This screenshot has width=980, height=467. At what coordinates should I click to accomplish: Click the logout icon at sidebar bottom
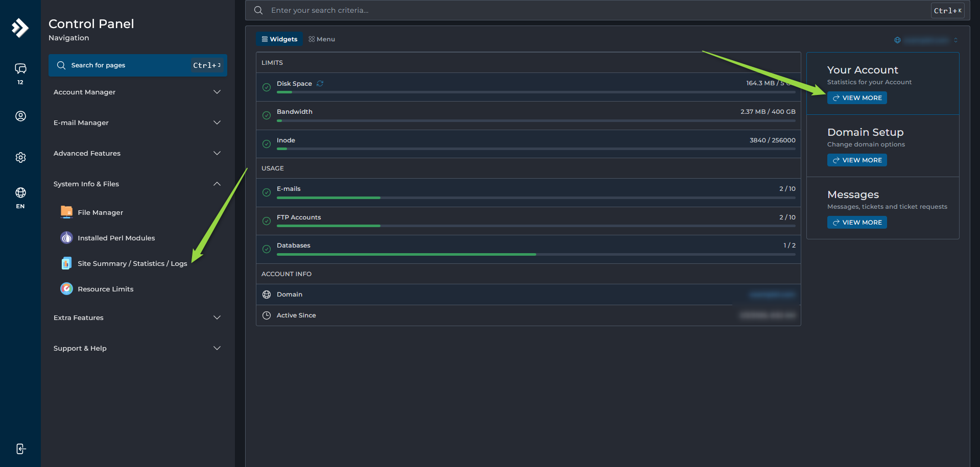click(x=20, y=449)
